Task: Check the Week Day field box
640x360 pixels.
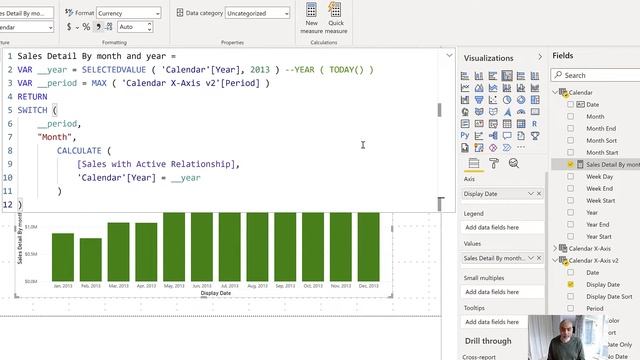Action: (x=571, y=176)
